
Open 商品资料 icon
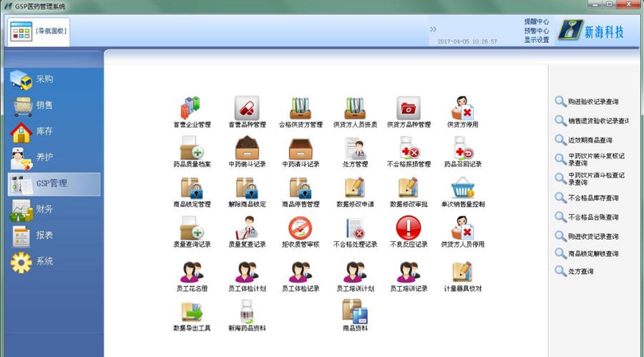coord(355,313)
